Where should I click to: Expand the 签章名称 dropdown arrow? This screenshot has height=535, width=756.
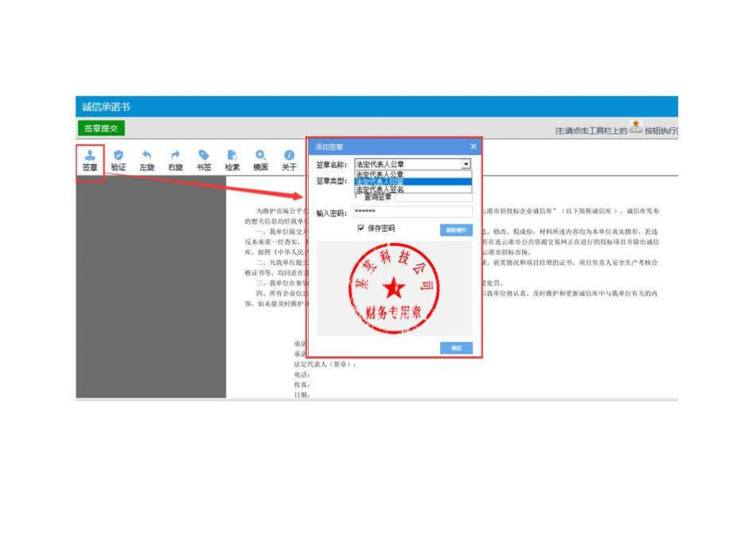(x=466, y=165)
